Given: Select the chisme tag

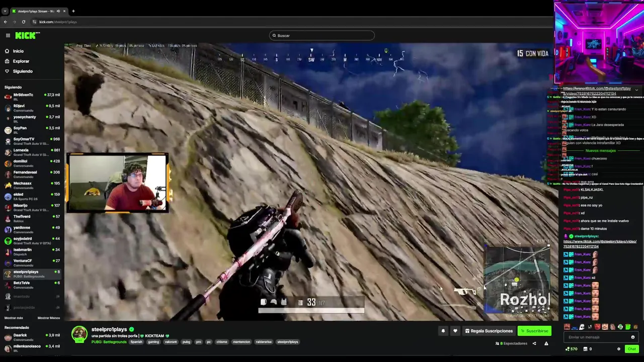Looking at the screenshot, I should click(222, 342).
